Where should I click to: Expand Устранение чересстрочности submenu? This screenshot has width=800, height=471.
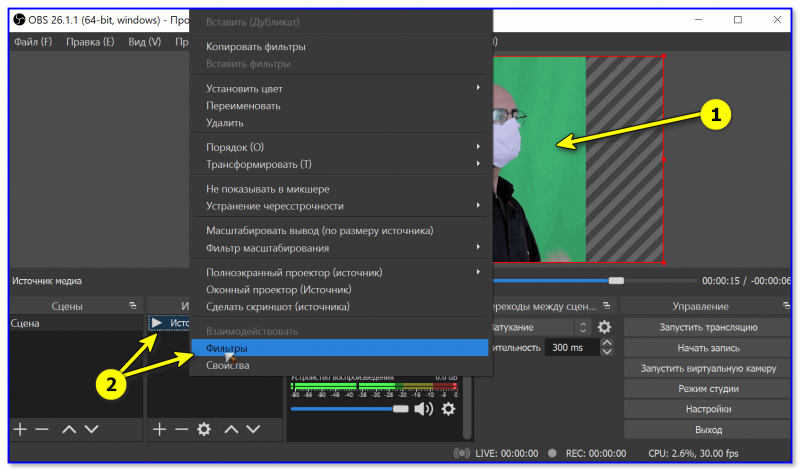coord(340,206)
